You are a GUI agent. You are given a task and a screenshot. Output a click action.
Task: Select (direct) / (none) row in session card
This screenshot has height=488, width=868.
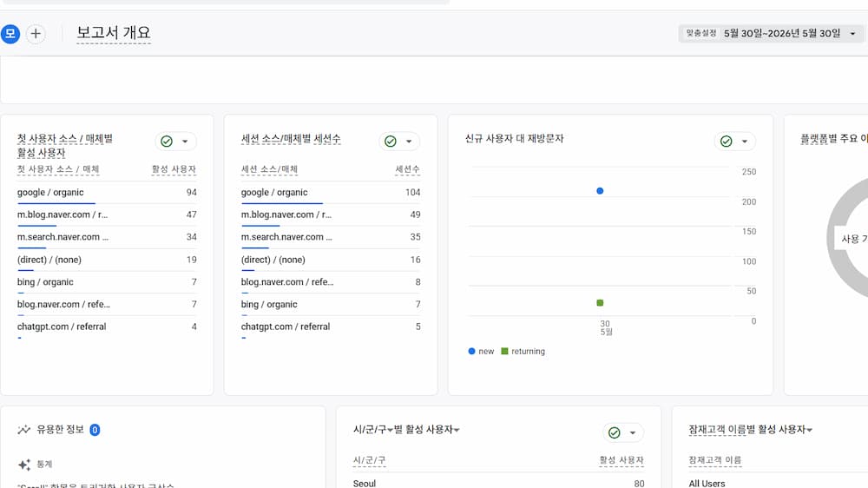(331, 260)
